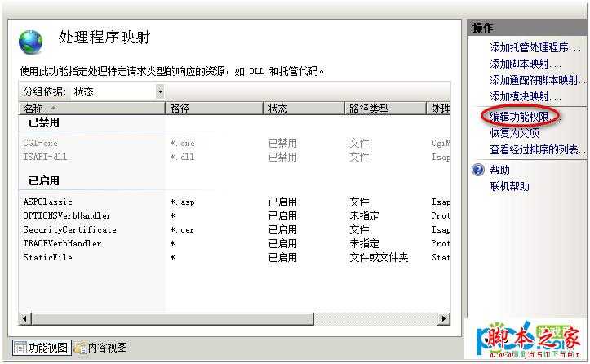Sort by the 路径 column header
The image size is (590, 364).
coord(214,109)
